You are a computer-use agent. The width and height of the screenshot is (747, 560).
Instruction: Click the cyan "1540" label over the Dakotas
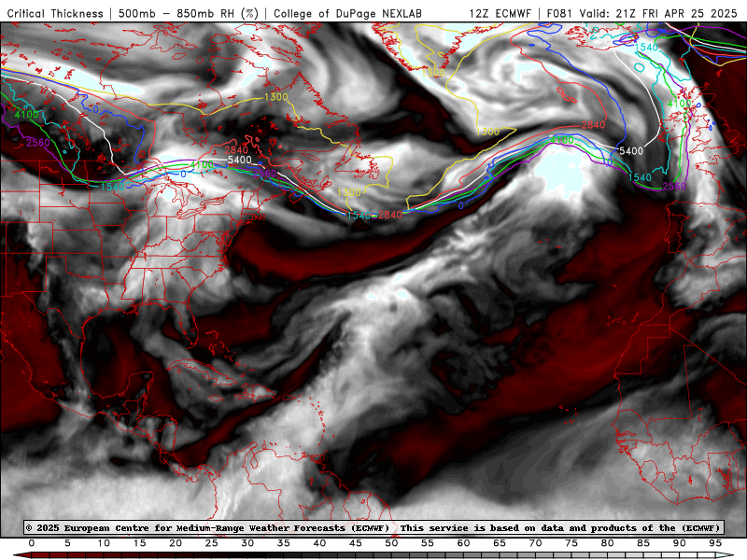point(112,187)
